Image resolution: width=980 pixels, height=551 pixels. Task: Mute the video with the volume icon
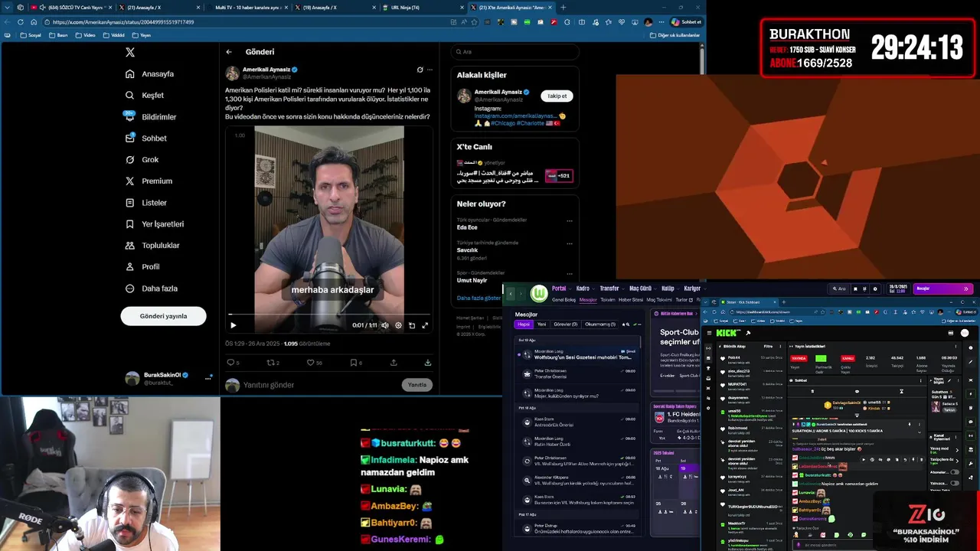[x=385, y=325]
